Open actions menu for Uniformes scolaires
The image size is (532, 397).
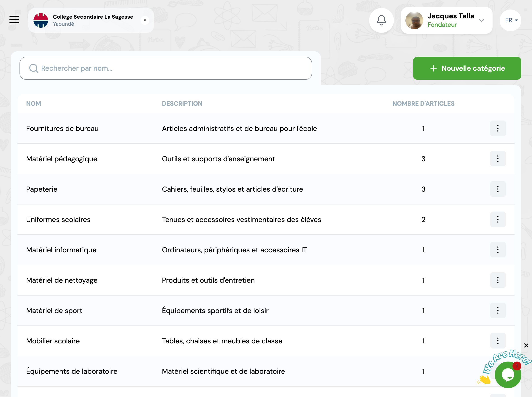pyautogui.click(x=498, y=219)
